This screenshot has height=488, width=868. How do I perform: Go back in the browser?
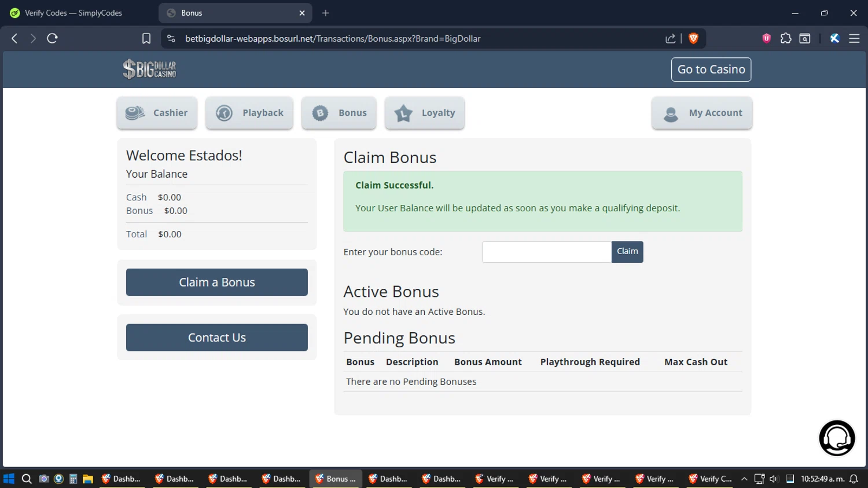(14, 38)
